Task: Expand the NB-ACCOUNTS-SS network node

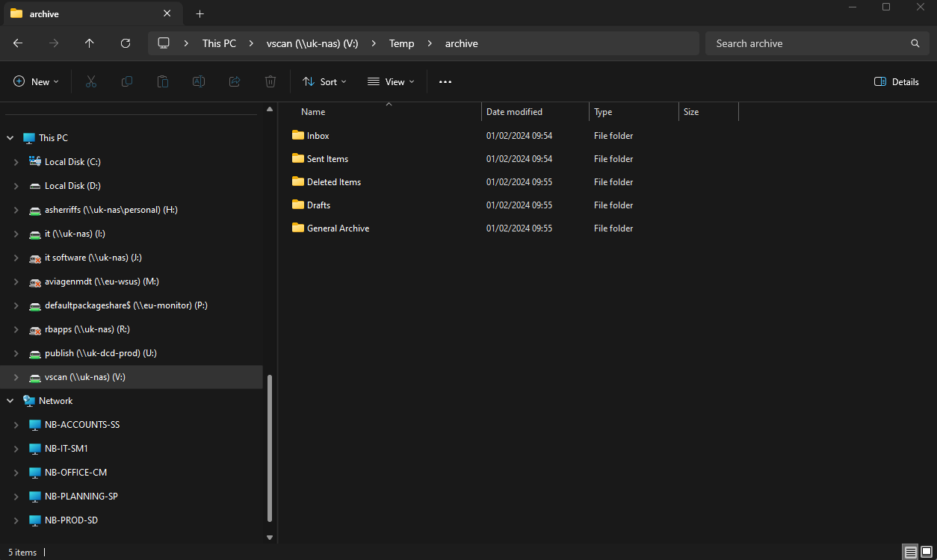Action: (x=16, y=425)
